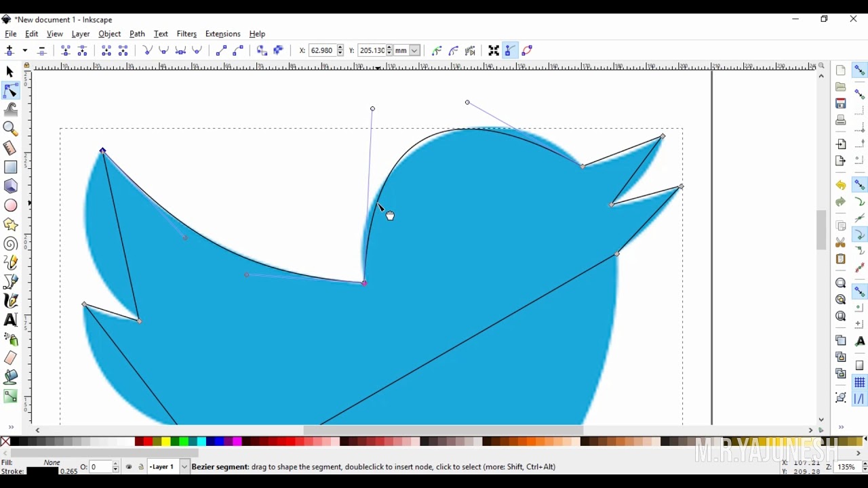This screenshot has width=868, height=488.
Task: Open the zoom ruler corner menu
Action: [821, 66]
